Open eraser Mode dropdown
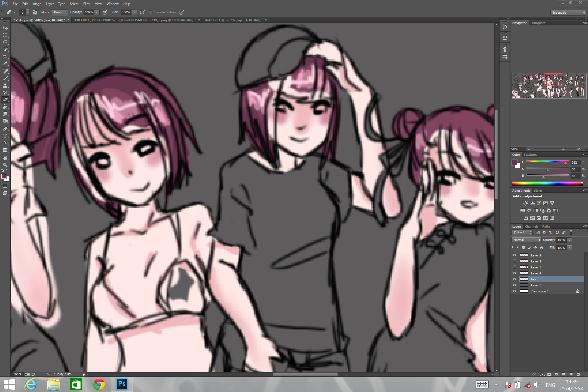Viewport: 588px width, 392px height. click(60, 12)
